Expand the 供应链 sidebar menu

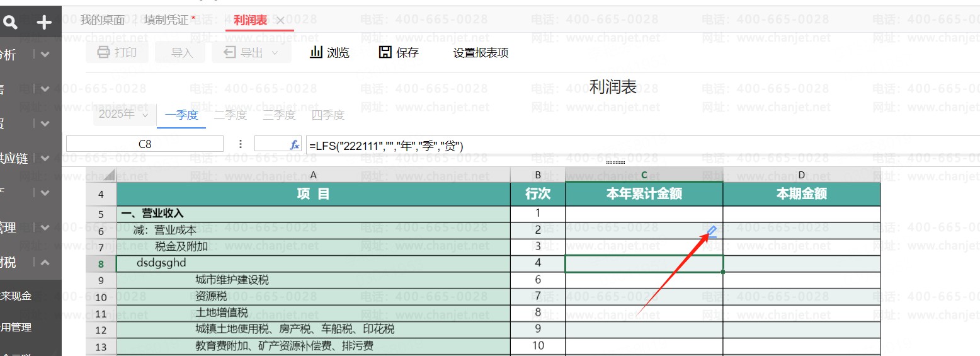(45, 159)
